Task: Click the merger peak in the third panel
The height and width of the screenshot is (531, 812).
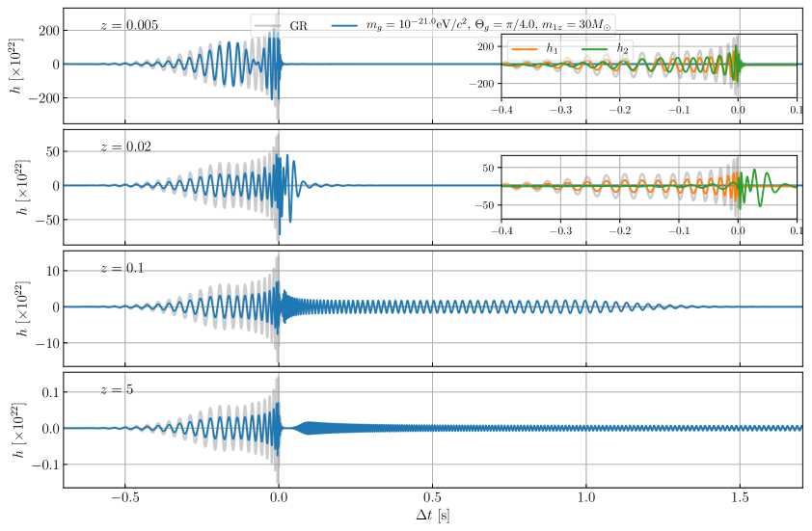Action: pyautogui.click(x=278, y=306)
